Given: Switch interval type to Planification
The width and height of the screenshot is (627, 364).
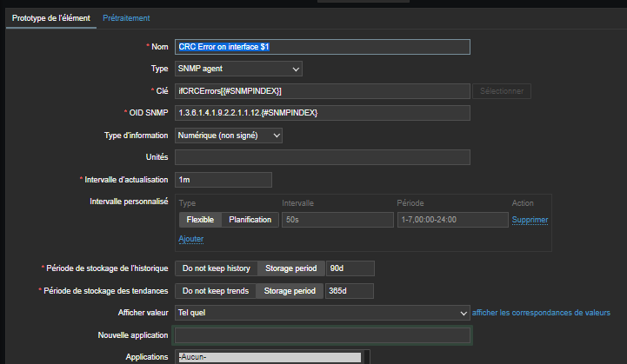Looking at the screenshot, I should tap(250, 220).
